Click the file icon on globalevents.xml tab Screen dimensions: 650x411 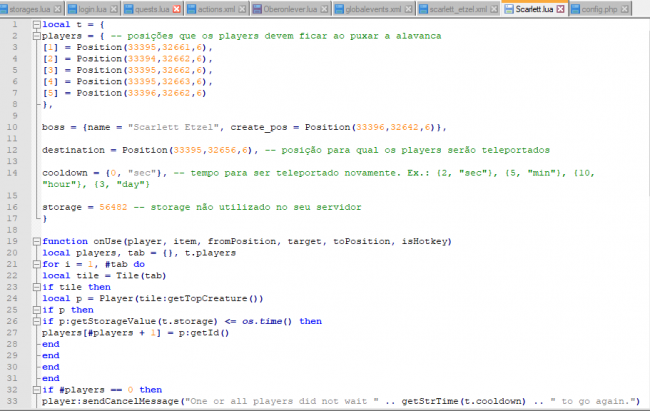point(339,9)
